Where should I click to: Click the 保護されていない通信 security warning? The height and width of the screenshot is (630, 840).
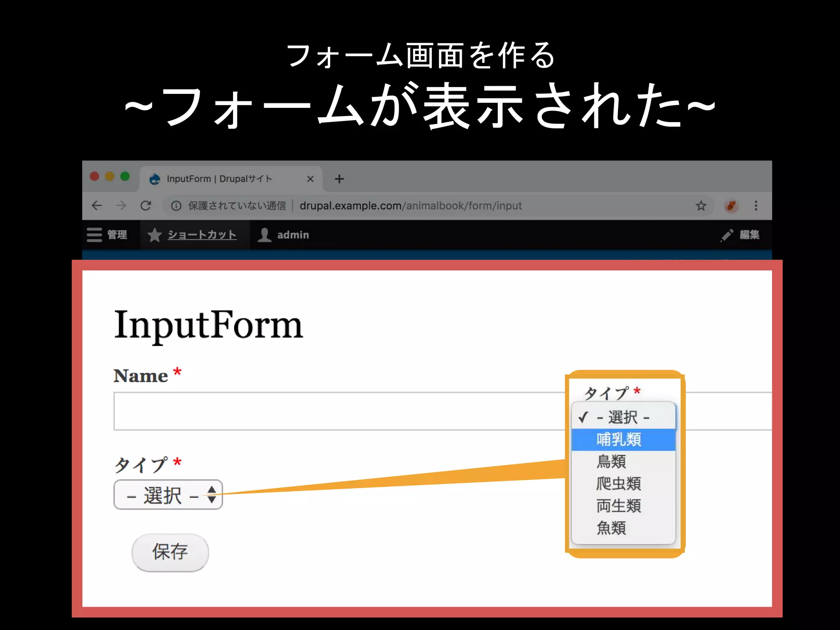pyautogui.click(x=237, y=205)
